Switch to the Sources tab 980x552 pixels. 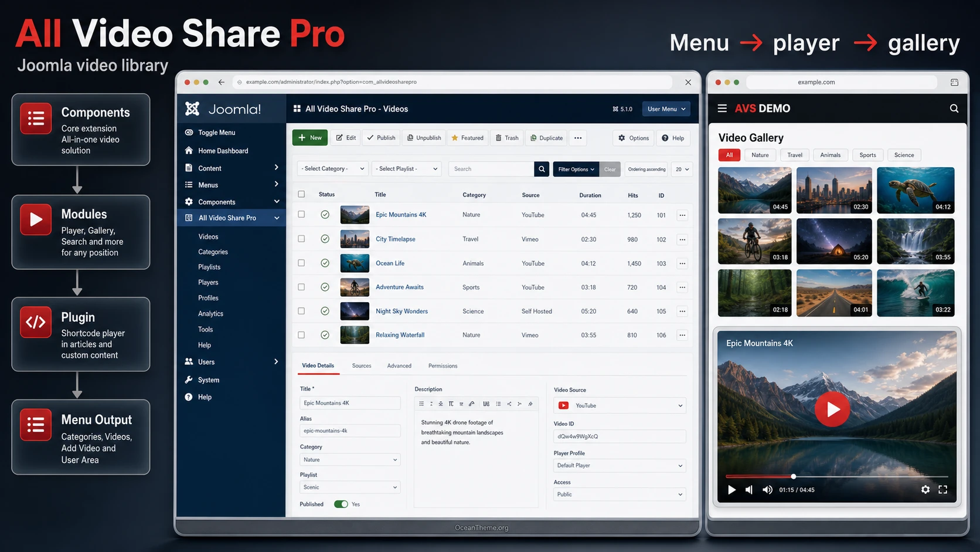pyautogui.click(x=362, y=366)
